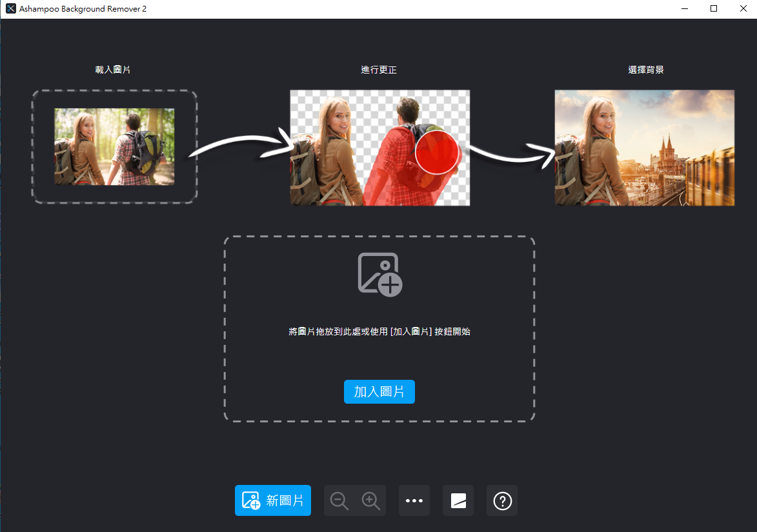Click the 新圖片 button in bottom toolbar

273,500
